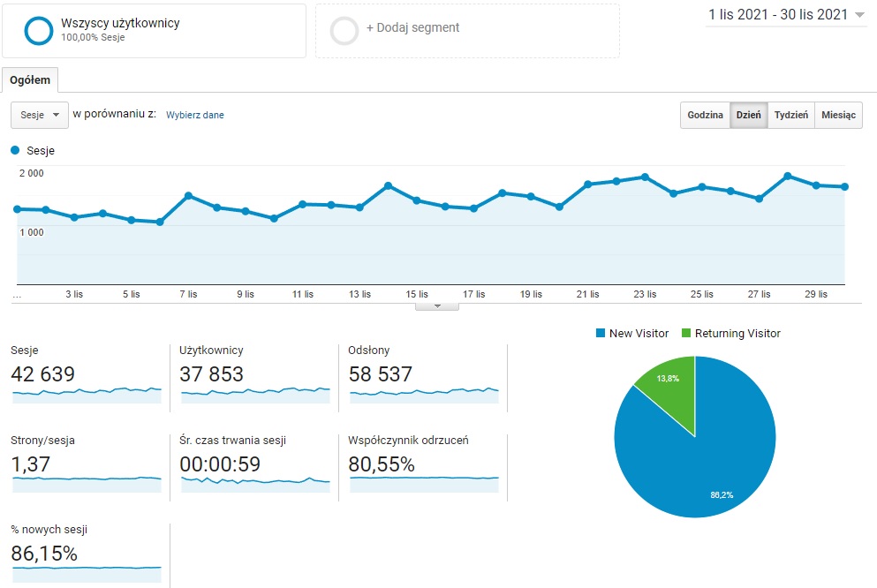
Task: Click the Użytkownicy sparkline chart
Action: point(255,395)
